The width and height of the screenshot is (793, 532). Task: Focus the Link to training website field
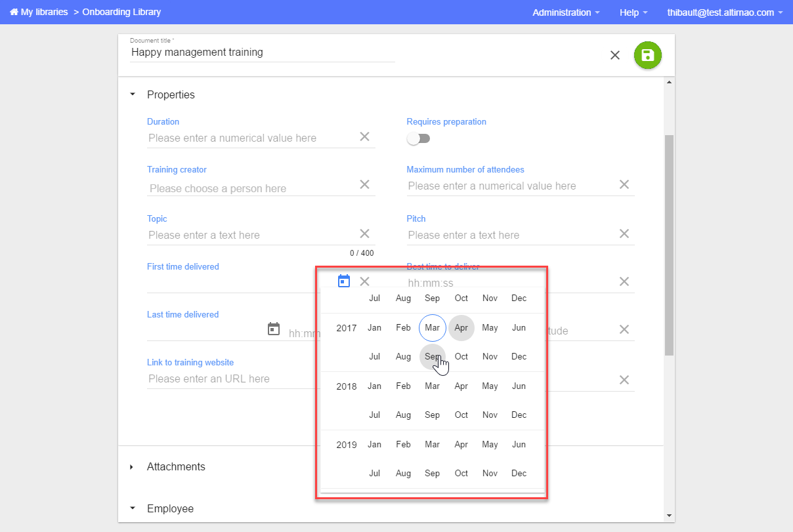pos(233,379)
